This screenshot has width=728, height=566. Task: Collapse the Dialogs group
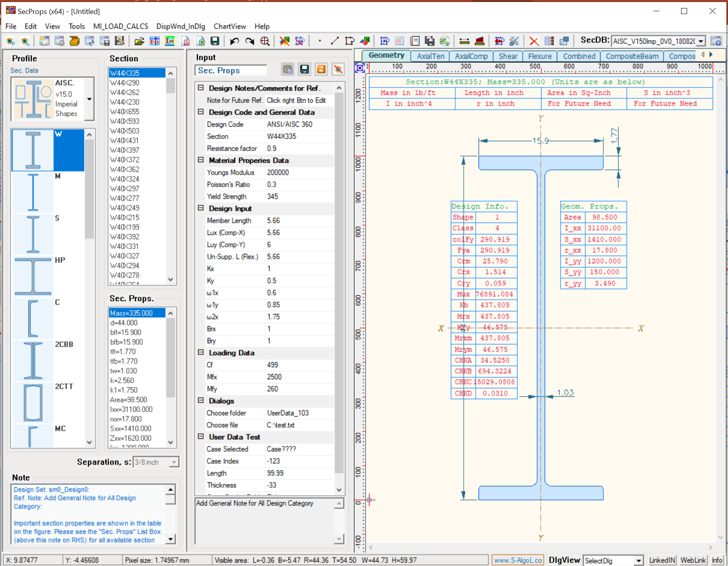[x=201, y=400]
